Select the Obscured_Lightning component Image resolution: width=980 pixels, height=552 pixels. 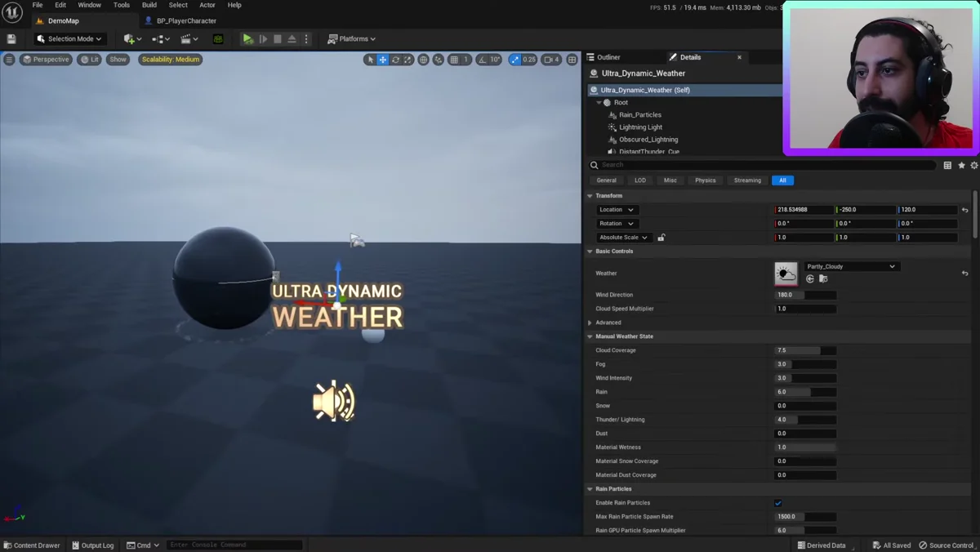coord(648,140)
